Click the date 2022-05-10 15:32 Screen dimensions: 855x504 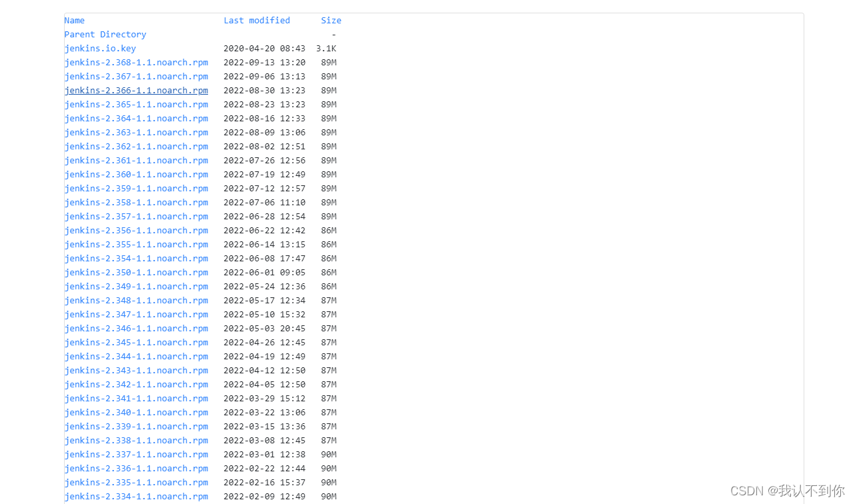[x=265, y=315]
